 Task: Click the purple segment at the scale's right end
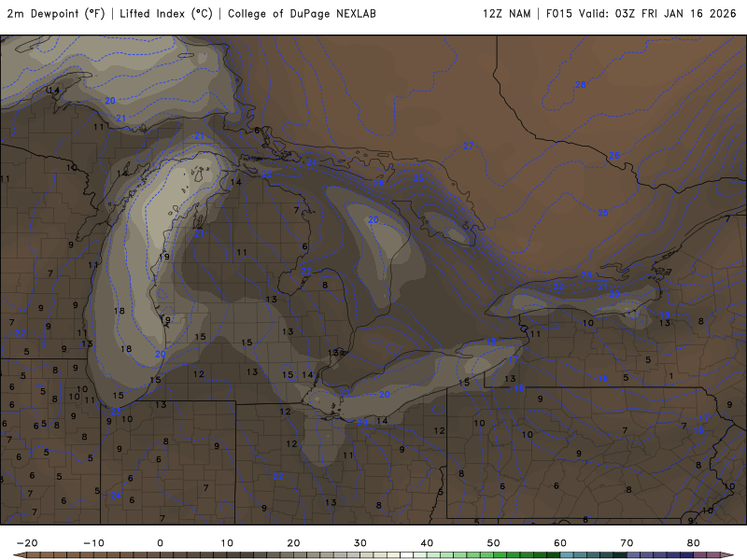pyautogui.click(x=713, y=555)
